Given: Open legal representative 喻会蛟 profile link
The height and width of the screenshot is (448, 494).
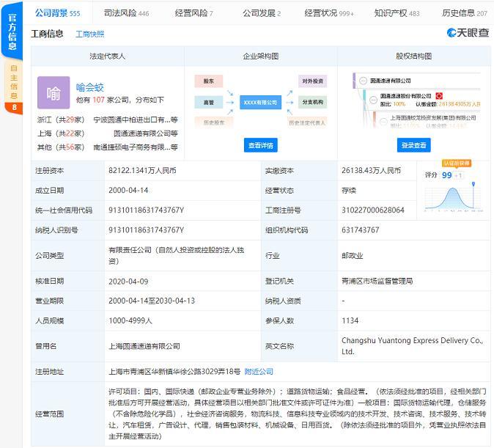Looking at the screenshot, I should pos(90,87).
